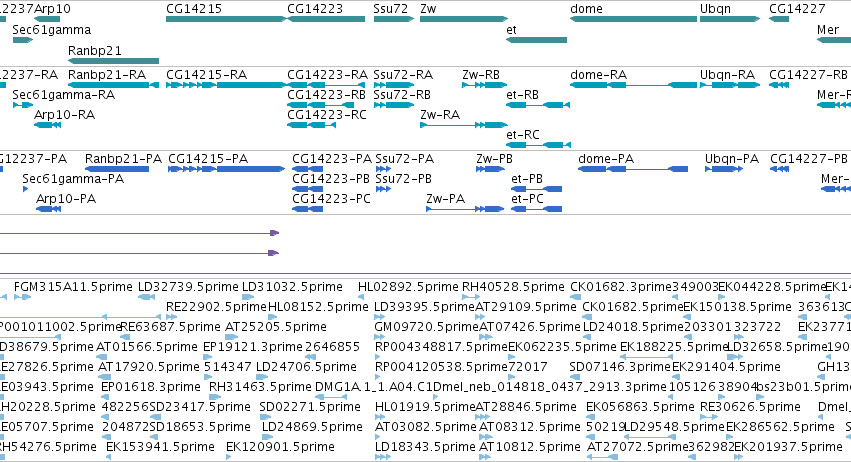Open the CG14215-RA transcript label

point(206,74)
